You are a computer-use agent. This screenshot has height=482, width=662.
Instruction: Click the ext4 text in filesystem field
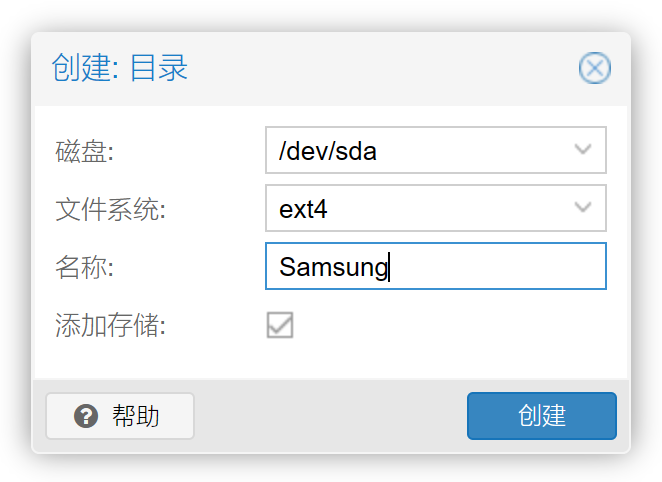303,209
